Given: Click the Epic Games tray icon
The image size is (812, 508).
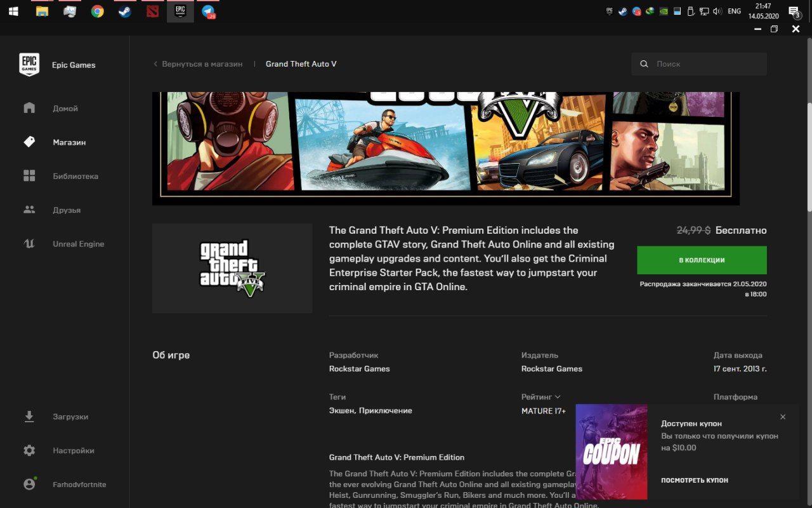Looking at the screenshot, I should pos(610,11).
